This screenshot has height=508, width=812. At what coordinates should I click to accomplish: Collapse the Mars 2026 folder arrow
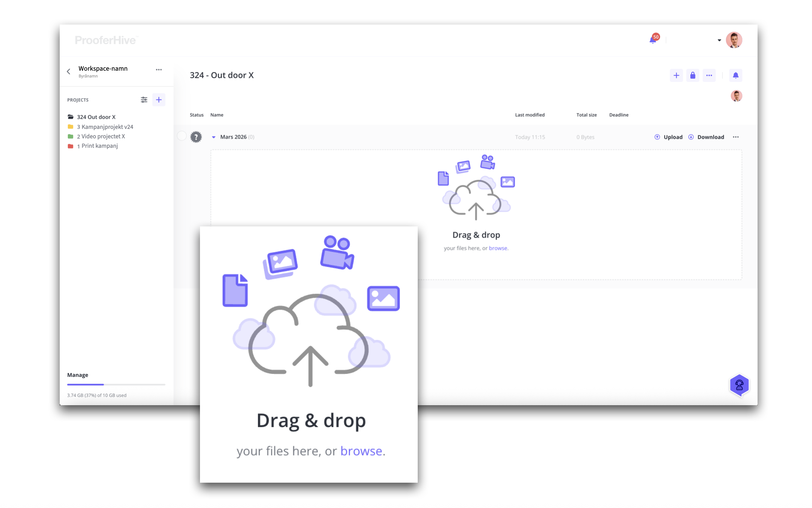(214, 137)
